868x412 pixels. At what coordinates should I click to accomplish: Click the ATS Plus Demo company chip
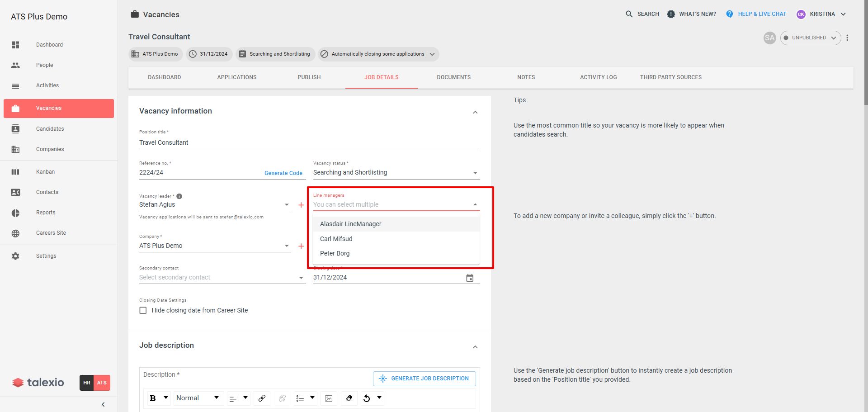coord(156,54)
